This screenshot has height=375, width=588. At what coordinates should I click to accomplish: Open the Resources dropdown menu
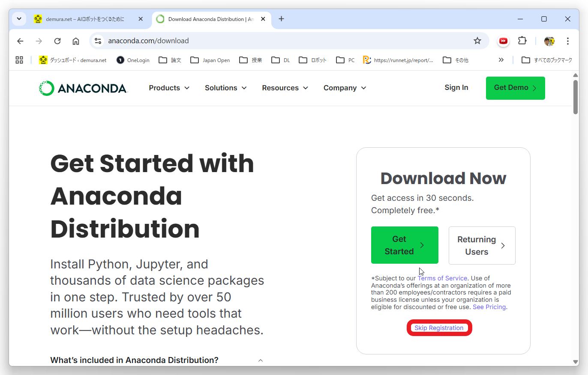click(285, 88)
